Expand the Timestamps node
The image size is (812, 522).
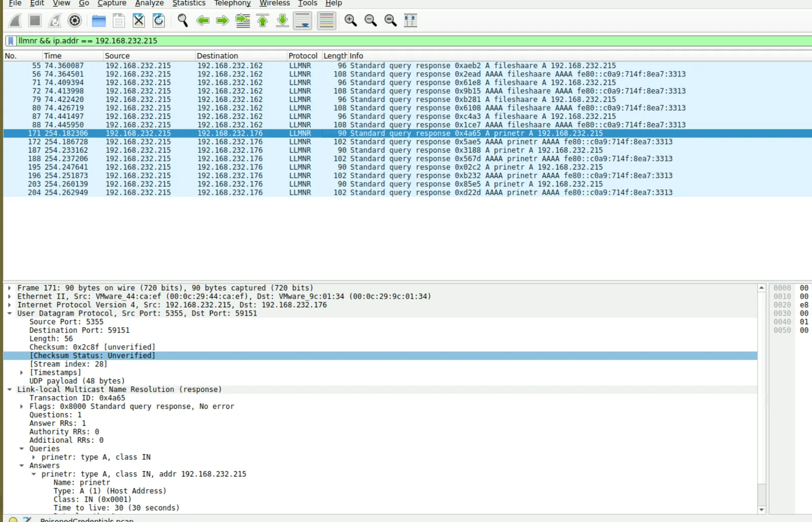(x=22, y=373)
